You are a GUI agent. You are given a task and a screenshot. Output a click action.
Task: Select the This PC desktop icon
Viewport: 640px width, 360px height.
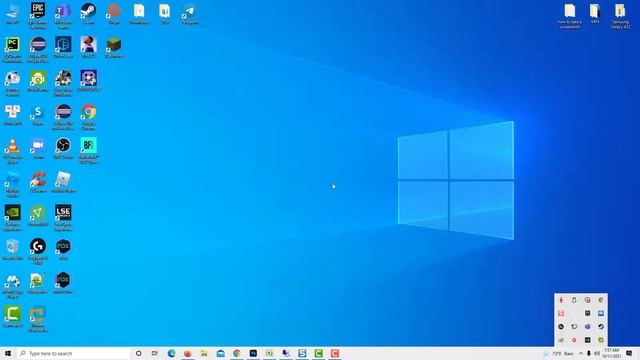tap(13, 13)
